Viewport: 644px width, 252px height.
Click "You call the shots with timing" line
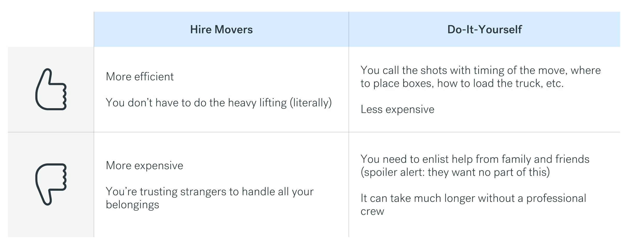481,70
